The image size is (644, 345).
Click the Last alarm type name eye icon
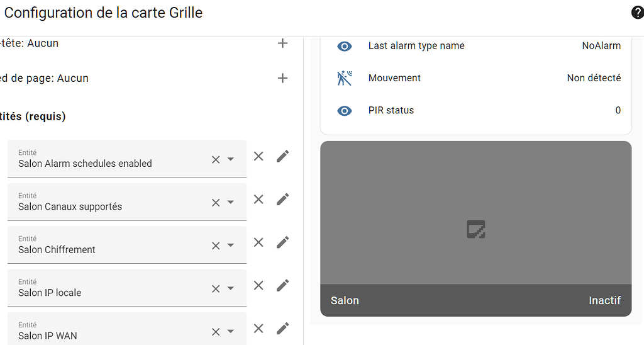(344, 46)
